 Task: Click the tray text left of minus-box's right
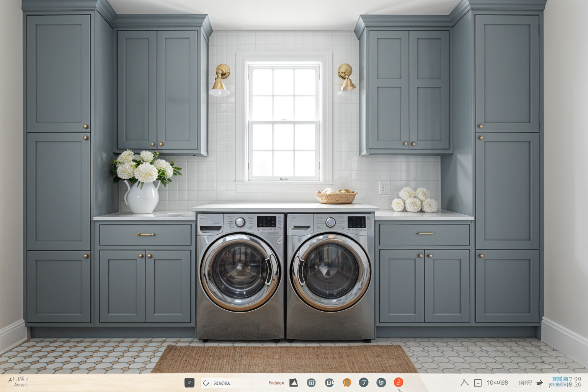tap(497, 383)
